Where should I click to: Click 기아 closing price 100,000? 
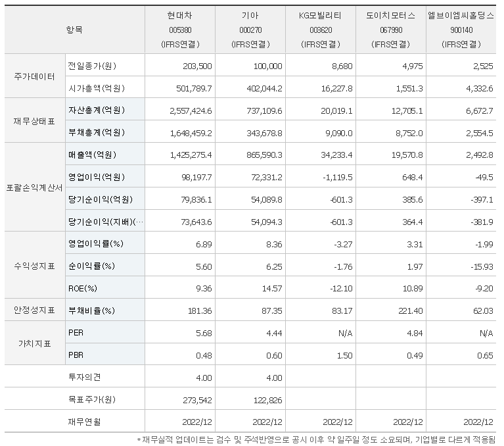[x=267, y=66]
